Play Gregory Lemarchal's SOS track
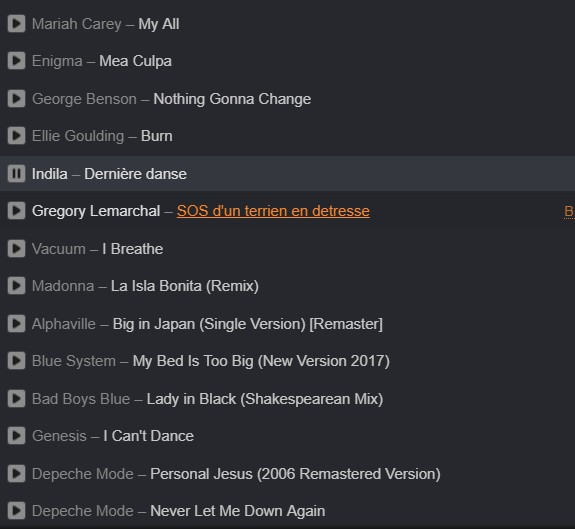The image size is (575, 529). tap(17, 211)
